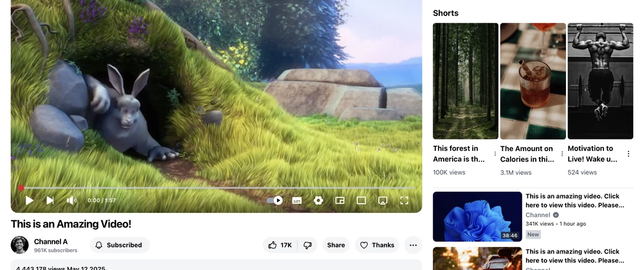This screenshot has height=270, width=644.
Task: Click '341K views • 1 hour ago' text
Action: 556,224
